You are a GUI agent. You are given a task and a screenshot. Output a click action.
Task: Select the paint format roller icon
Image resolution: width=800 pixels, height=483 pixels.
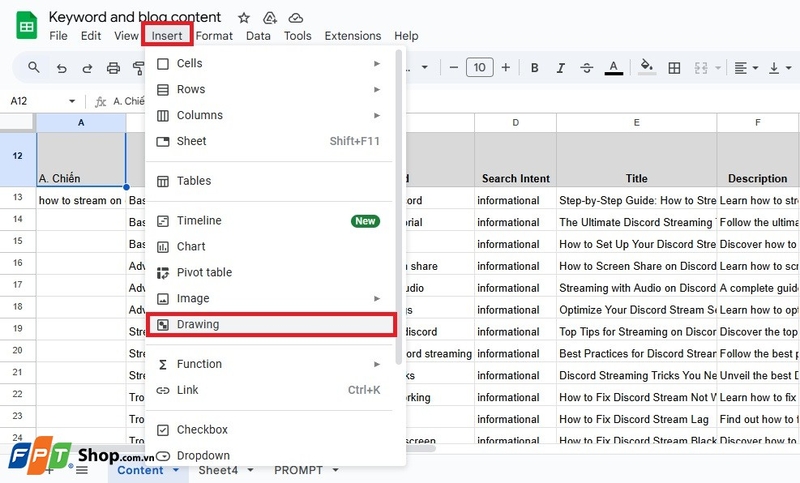(x=138, y=68)
